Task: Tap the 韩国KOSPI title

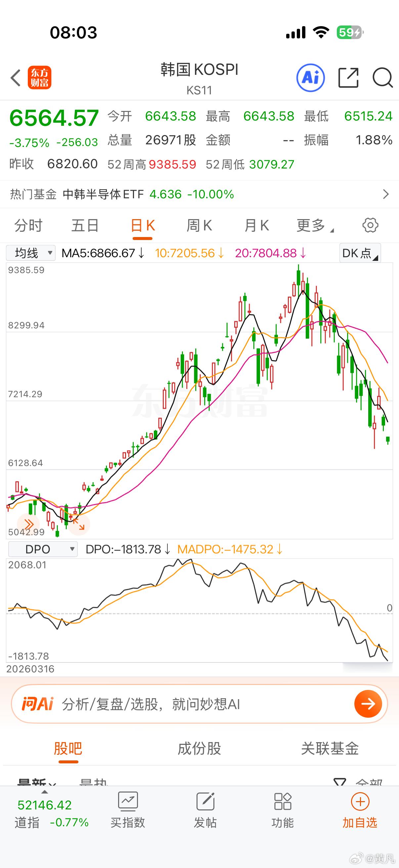Action: [199, 70]
